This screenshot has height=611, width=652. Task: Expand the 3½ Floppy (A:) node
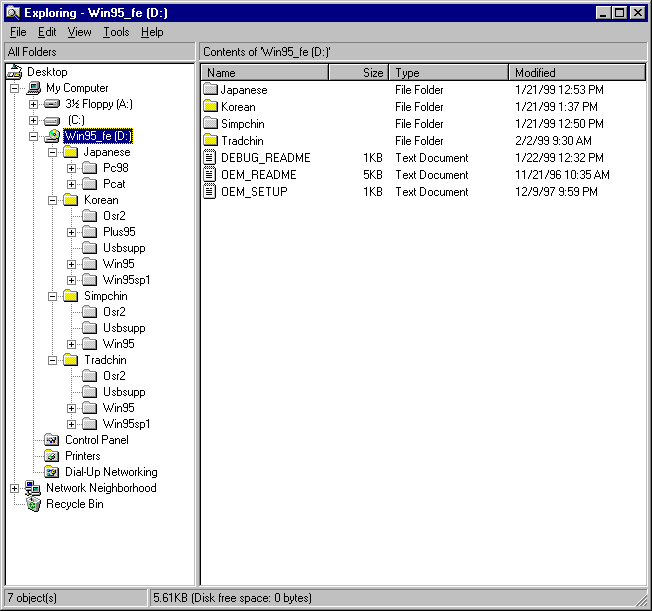coord(34,104)
